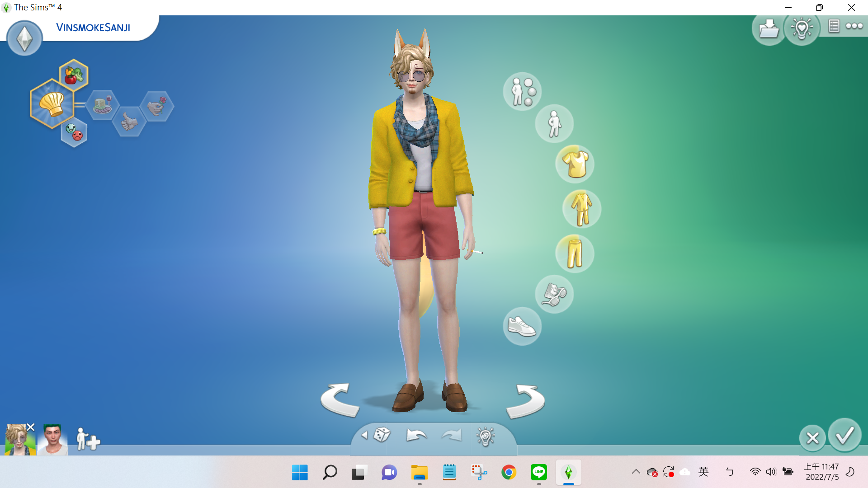
Task: Open the Windows Start menu
Action: click(300, 472)
